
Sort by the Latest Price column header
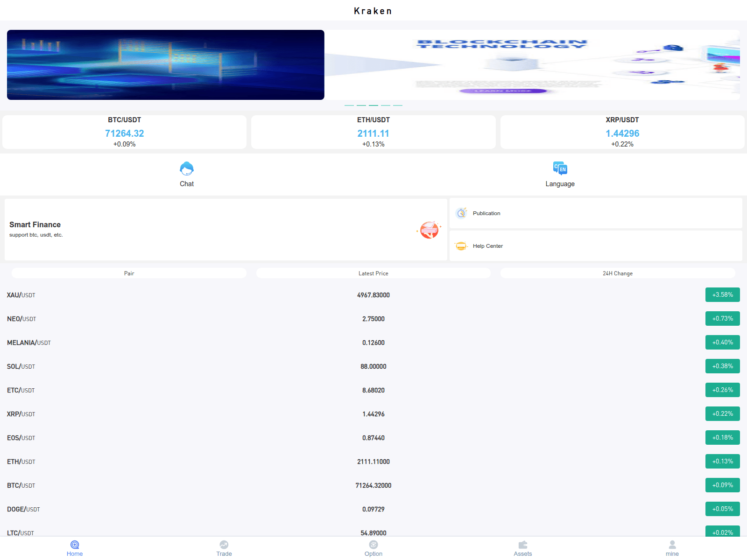tap(373, 273)
